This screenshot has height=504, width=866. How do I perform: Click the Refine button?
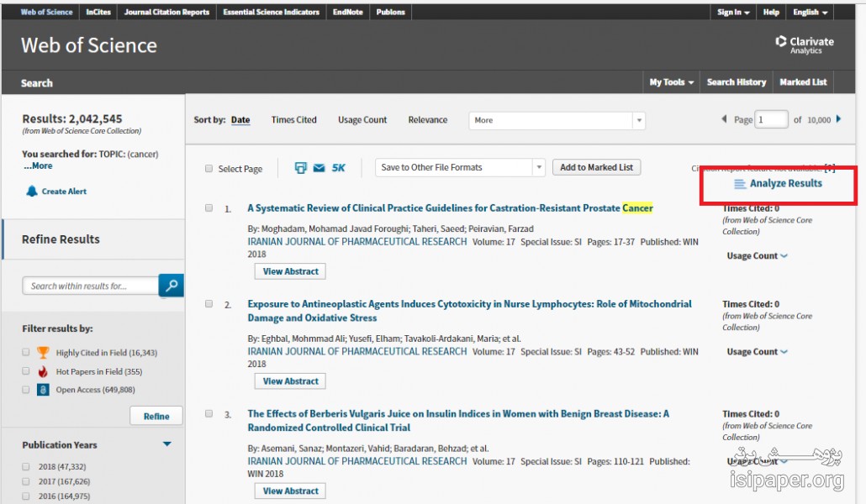point(156,417)
